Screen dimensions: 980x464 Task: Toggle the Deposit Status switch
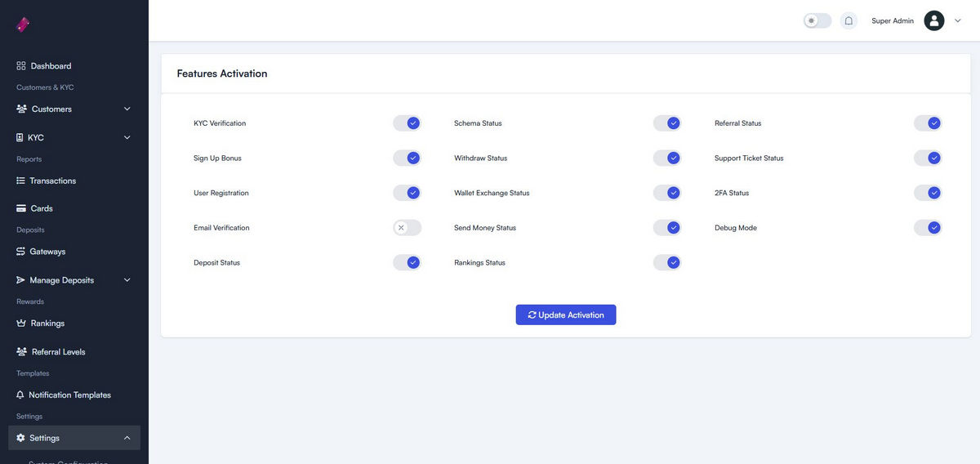(407, 262)
